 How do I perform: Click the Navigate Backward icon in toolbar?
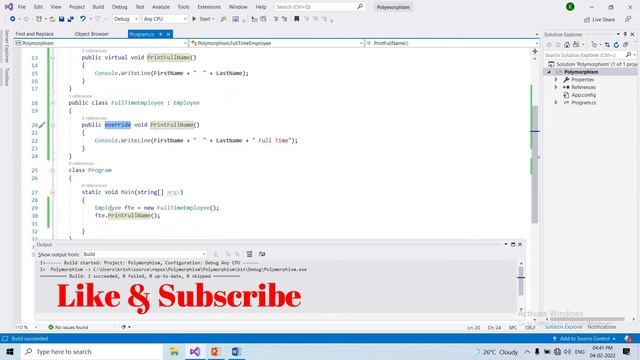click(13, 19)
